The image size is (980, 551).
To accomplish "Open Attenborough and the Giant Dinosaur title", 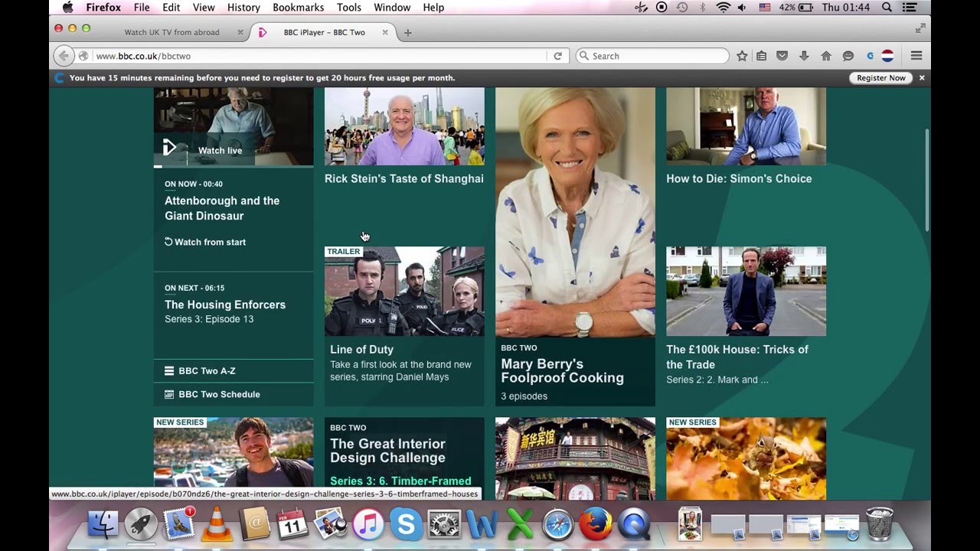I will coord(222,208).
